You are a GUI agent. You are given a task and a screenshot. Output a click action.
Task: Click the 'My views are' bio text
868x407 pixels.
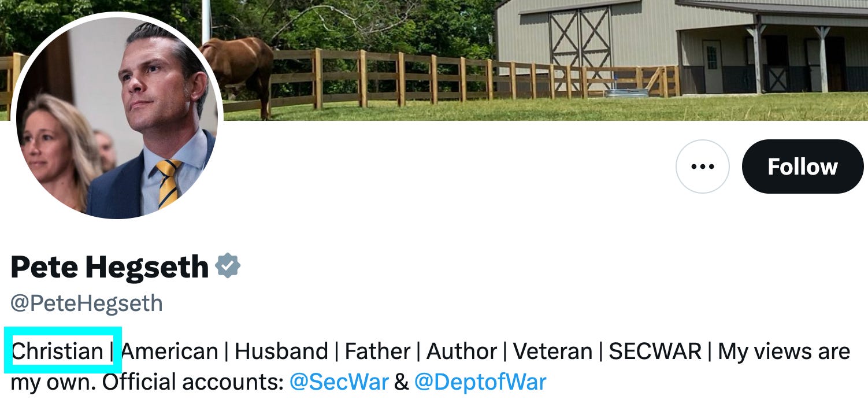(784, 351)
